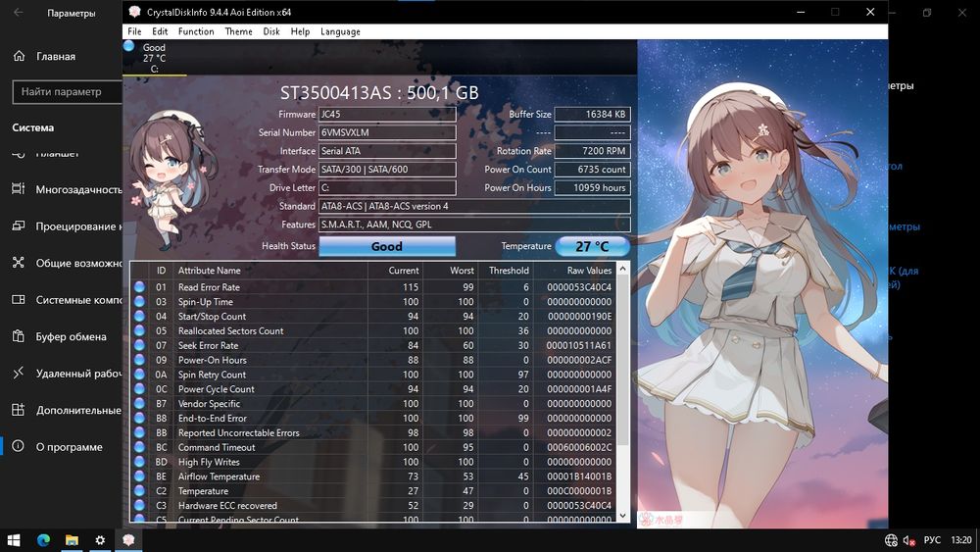Click the Buffer Size 16384 KB field
The height and width of the screenshot is (552, 980).
point(592,115)
